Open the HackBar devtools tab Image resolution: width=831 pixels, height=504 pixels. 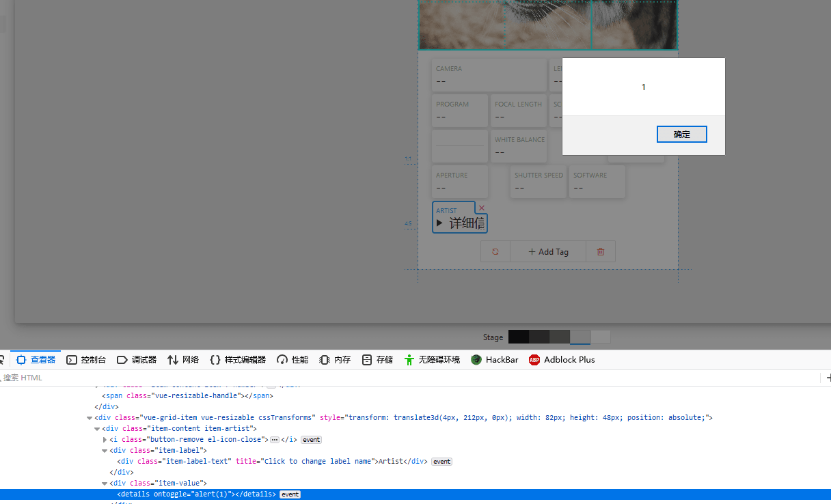pos(495,360)
